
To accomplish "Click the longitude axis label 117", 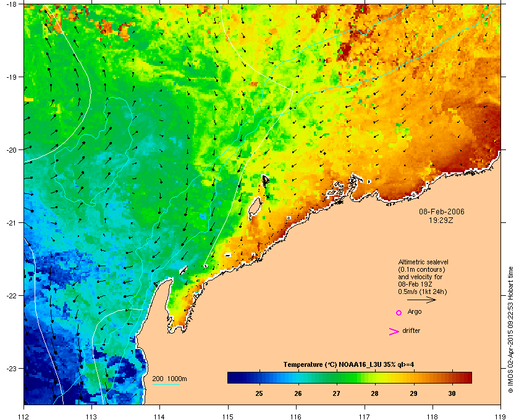I will point(364,416).
